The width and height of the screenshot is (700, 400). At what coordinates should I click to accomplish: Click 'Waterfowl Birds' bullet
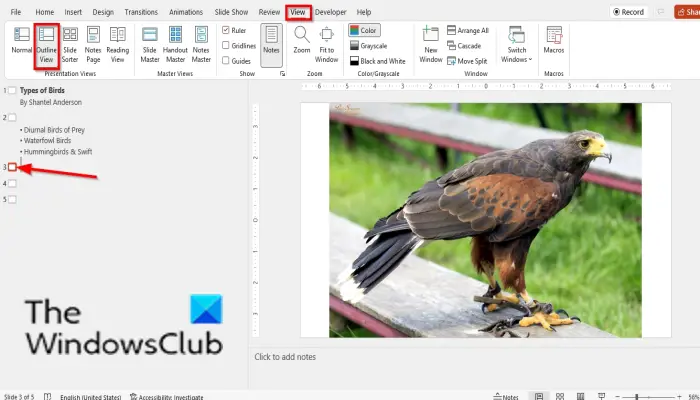[x=47, y=141]
